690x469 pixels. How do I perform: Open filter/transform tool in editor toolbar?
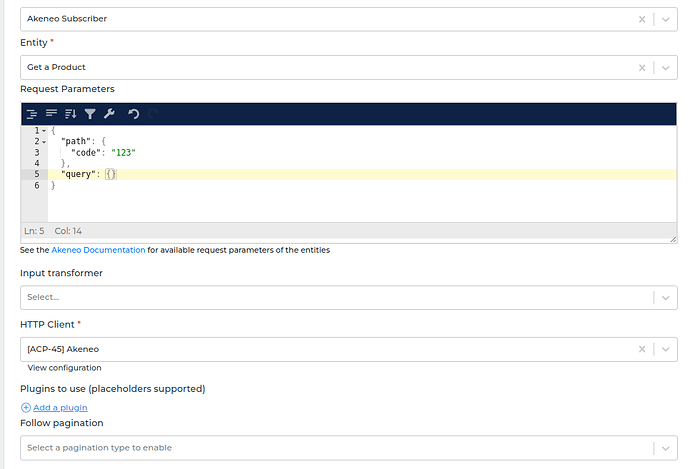point(90,114)
